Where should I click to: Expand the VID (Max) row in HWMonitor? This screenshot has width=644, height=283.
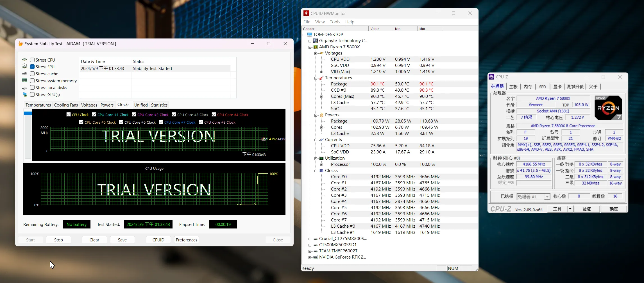click(321, 72)
